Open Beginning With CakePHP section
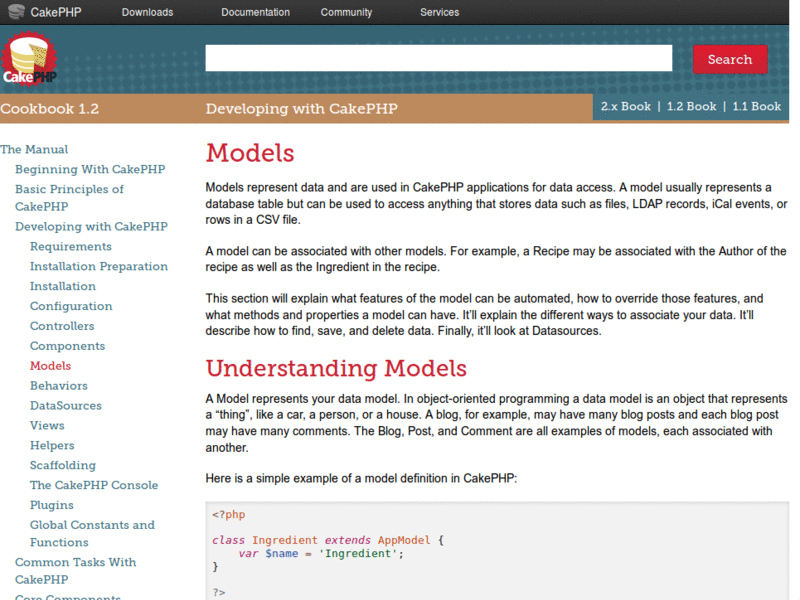The width and height of the screenshot is (800, 600). [x=90, y=169]
